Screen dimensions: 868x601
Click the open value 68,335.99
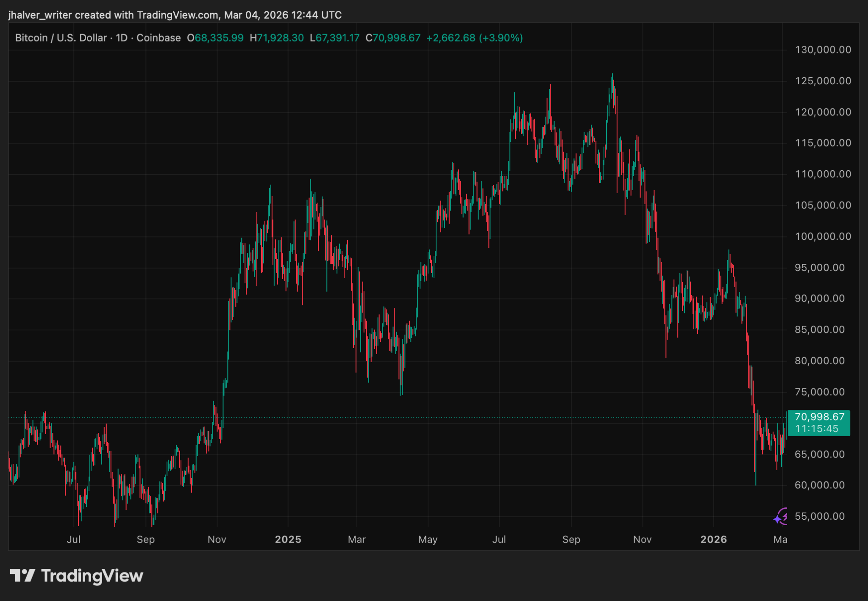[219, 38]
